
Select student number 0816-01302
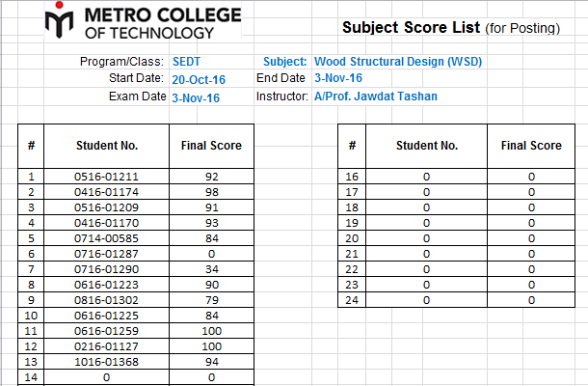tap(106, 300)
